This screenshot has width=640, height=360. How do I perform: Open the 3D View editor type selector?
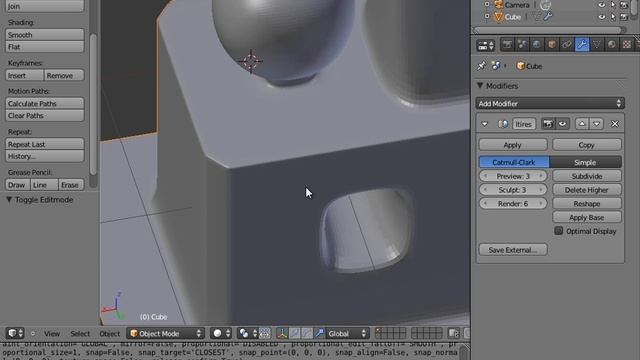(15, 333)
